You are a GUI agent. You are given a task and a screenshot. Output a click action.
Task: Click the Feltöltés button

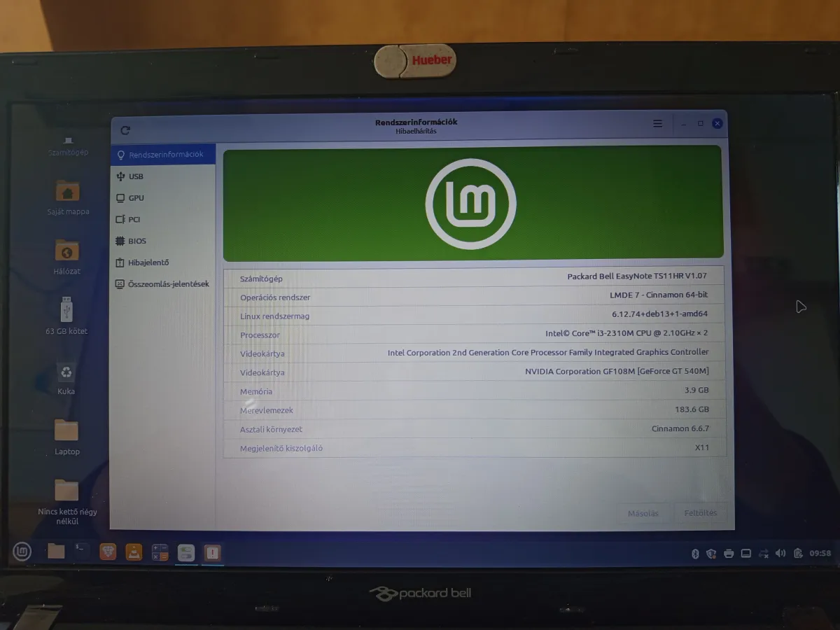tap(701, 512)
